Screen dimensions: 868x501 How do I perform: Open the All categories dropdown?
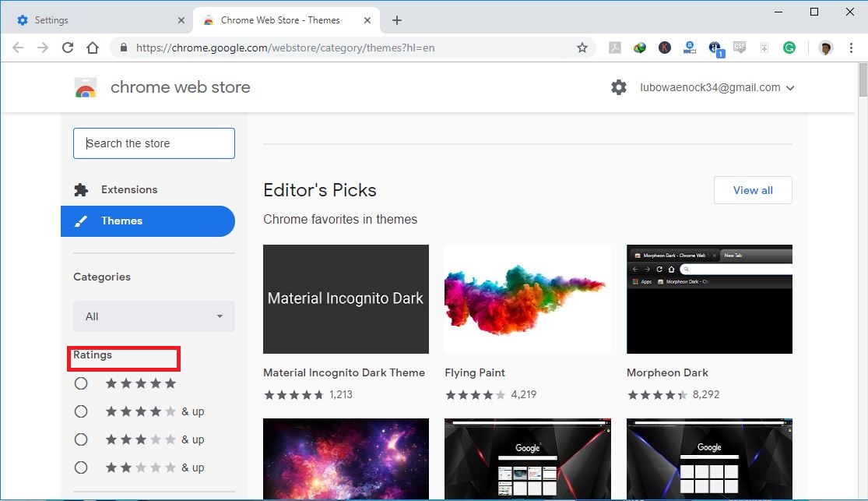tap(153, 316)
